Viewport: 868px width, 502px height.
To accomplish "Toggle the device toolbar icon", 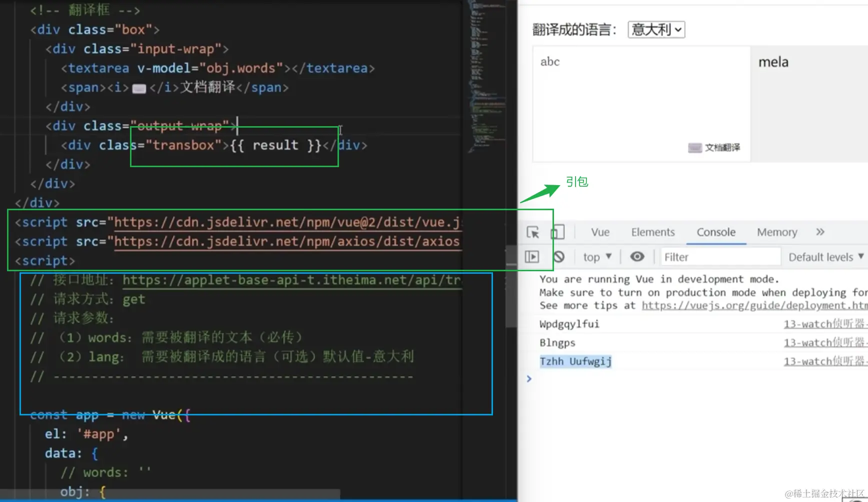I will pos(557,232).
